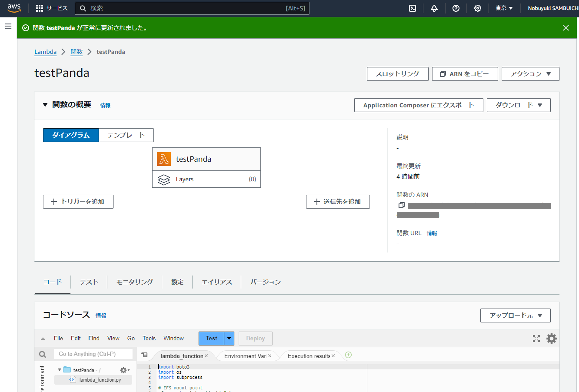The height and width of the screenshot is (392, 579).
Task: Follow the 関数 breadcrumb link
Action: [76, 52]
